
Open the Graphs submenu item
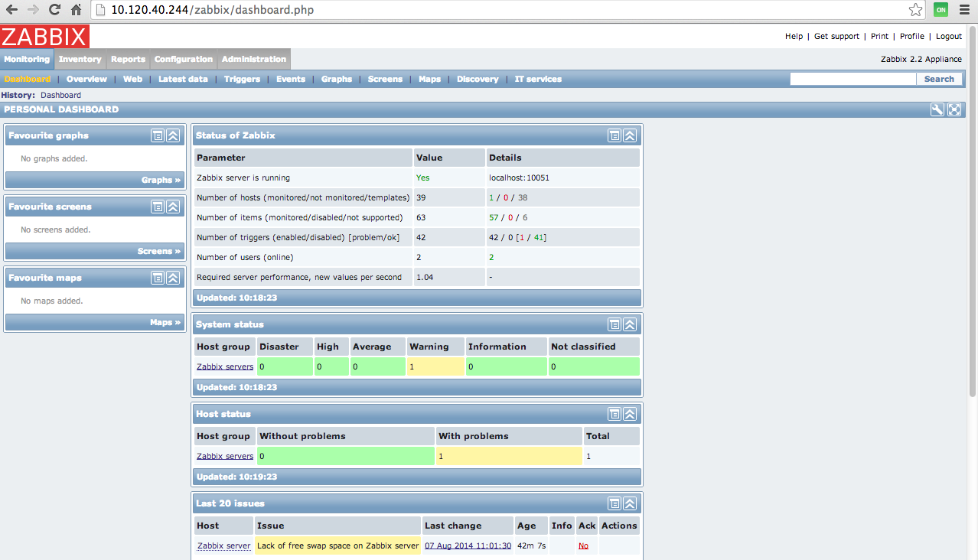click(x=337, y=79)
